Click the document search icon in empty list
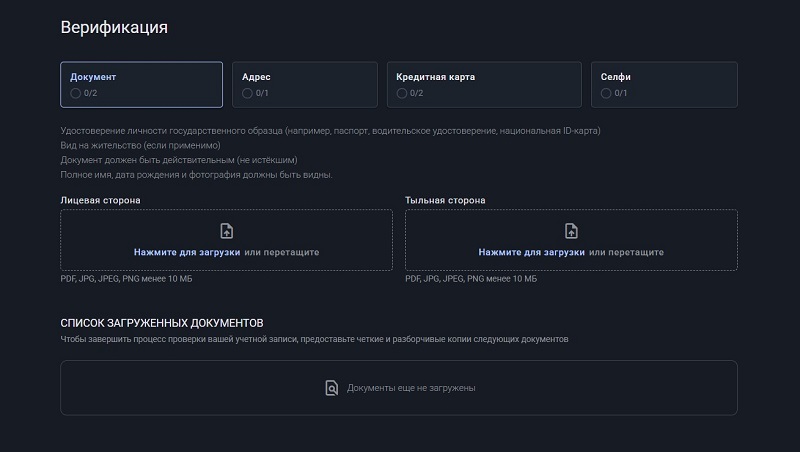 click(332, 388)
